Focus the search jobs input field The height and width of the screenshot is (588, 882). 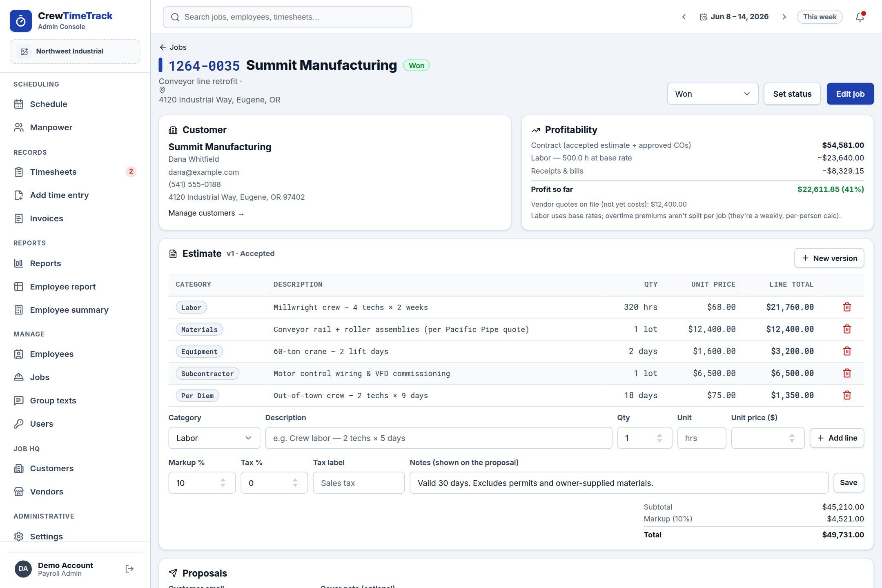tap(287, 17)
